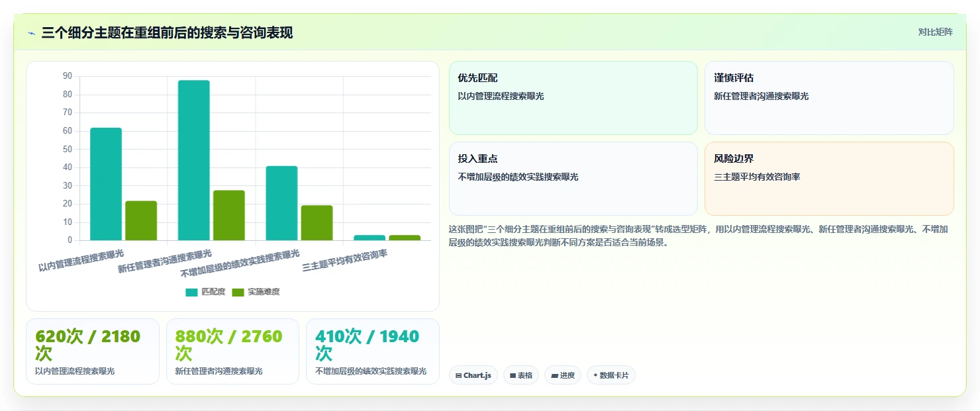Toggle the 实施难度 legend item
This screenshot has height=411, width=980.
tap(256, 292)
